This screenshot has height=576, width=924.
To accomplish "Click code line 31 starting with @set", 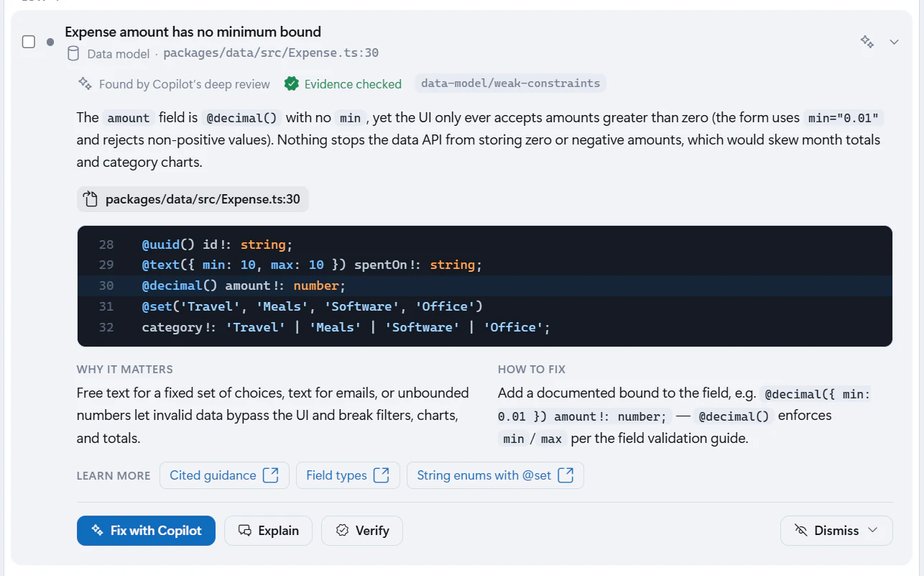I will pos(485,306).
